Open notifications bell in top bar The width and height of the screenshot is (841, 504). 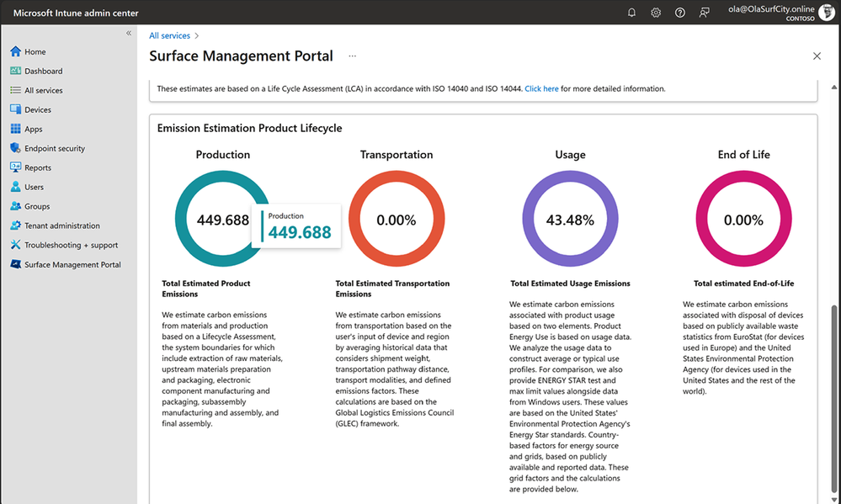pos(632,13)
